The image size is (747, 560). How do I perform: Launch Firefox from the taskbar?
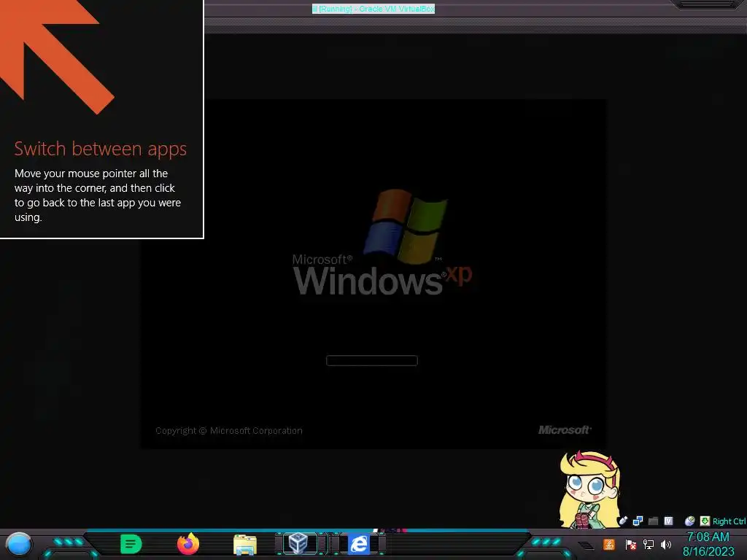(188, 544)
